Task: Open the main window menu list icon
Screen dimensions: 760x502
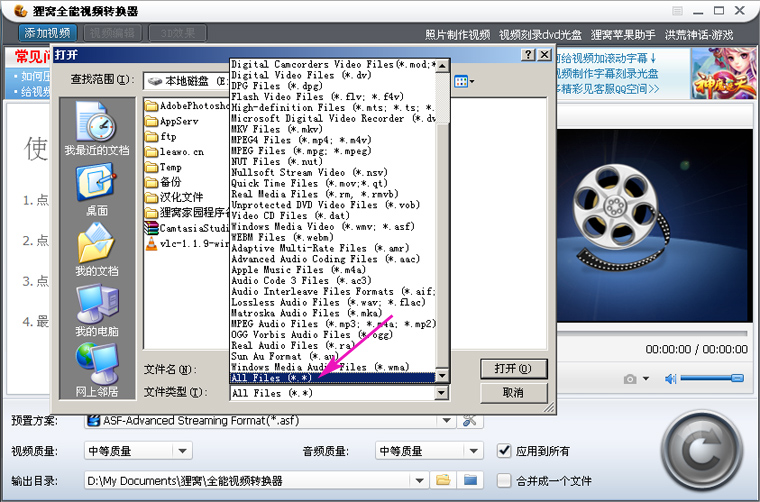Action: coord(678,11)
